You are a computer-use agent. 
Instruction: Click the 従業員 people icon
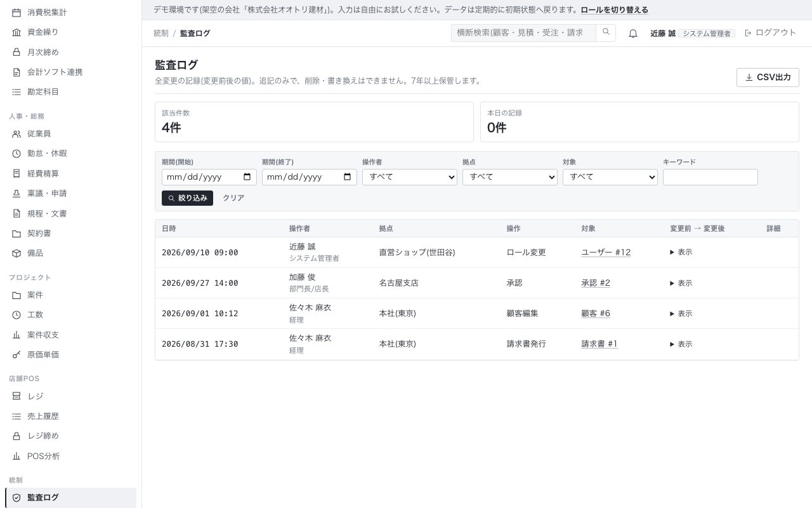(x=16, y=134)
